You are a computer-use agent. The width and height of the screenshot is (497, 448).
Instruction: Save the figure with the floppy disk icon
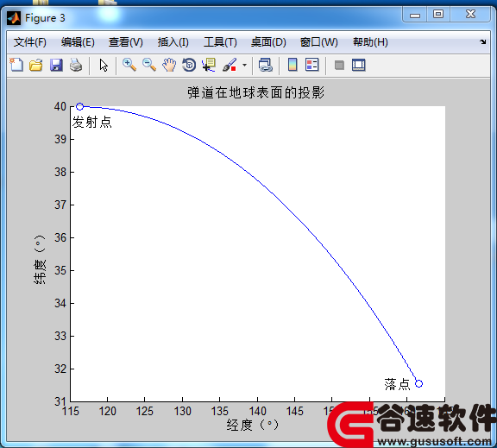click(56, 65)
